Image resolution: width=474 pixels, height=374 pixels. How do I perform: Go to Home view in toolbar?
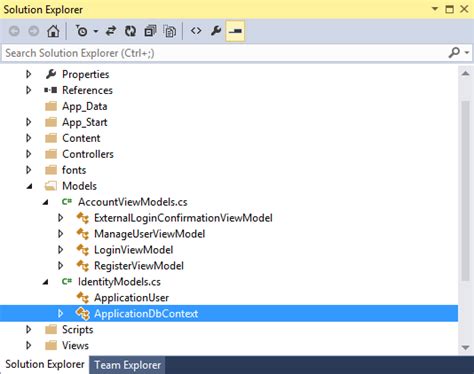pyautogui.click(x=53, y=31)
